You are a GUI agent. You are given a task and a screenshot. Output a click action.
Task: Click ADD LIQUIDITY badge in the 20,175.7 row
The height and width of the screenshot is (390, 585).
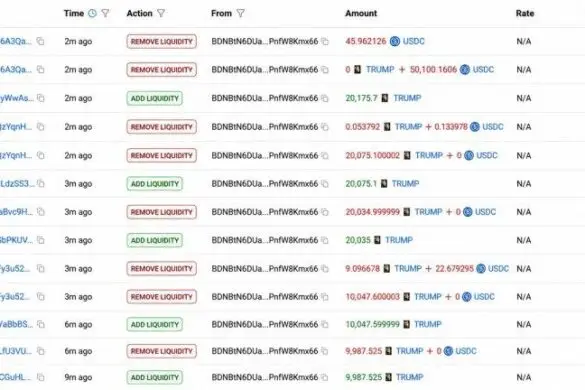click(155, 99)
